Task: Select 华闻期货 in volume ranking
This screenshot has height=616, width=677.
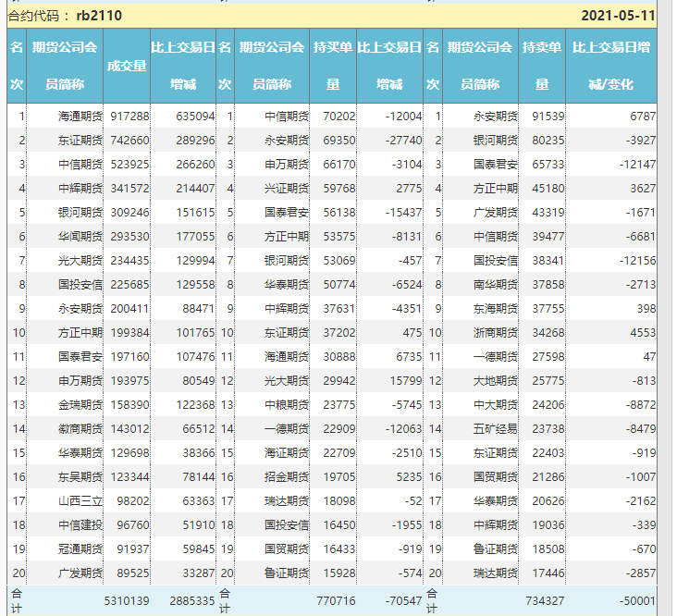Action: (x=80, y=237)
